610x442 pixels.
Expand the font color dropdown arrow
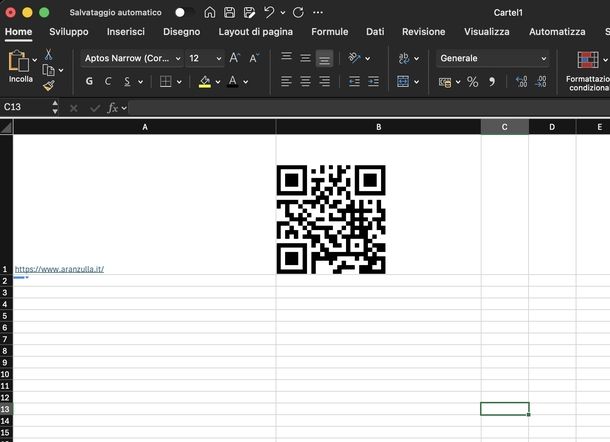(x=245, y=82)
